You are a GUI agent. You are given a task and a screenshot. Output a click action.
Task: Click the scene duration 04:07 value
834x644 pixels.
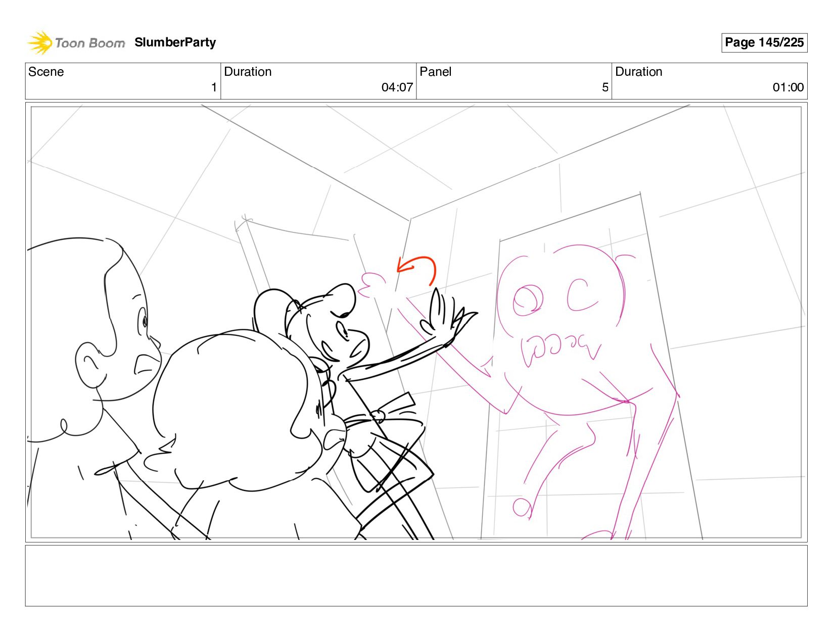click(x=397, y=87)
